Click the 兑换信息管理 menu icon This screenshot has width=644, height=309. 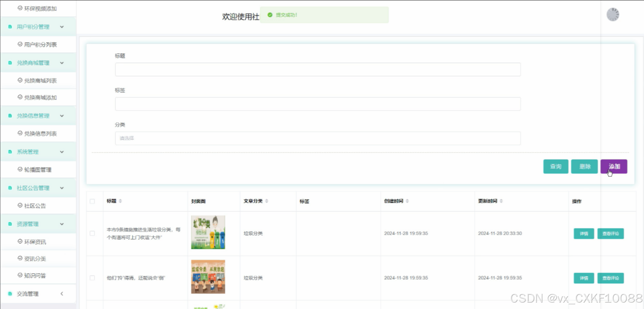pyautogui.click(x=10, y=116)
